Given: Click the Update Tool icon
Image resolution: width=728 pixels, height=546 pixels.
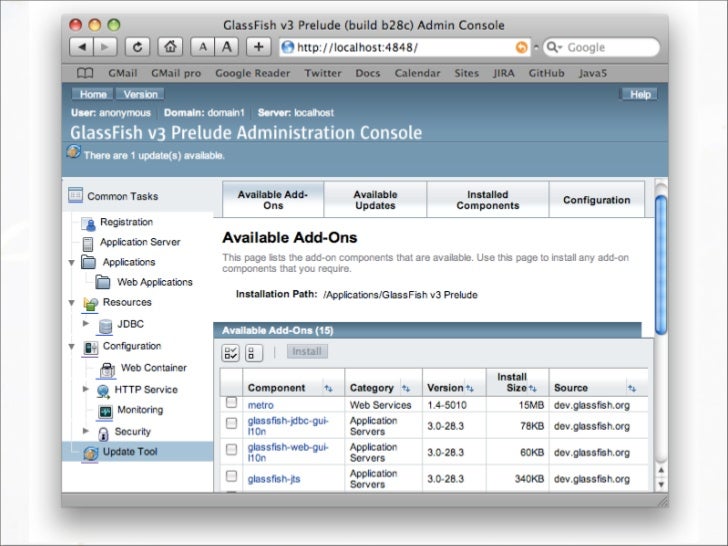Looking at the screenshot, I should 91,453.
